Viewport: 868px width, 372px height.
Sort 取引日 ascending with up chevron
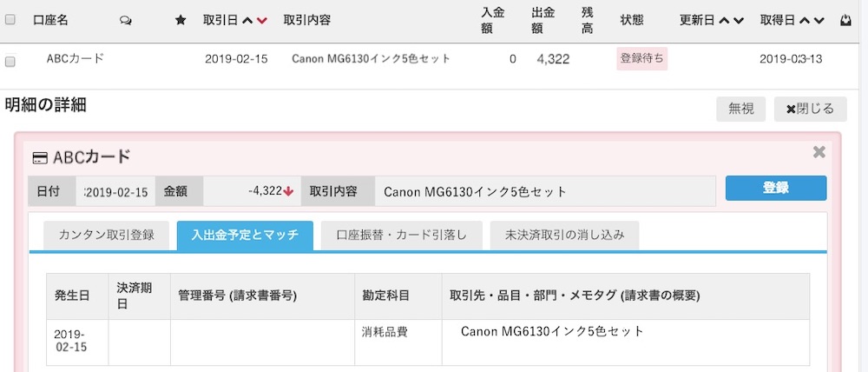pyautogui.click(x=247, y=21)
